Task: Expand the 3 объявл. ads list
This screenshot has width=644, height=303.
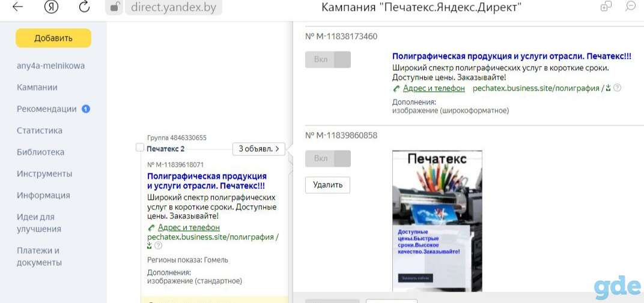Action: tap(259, 149)
